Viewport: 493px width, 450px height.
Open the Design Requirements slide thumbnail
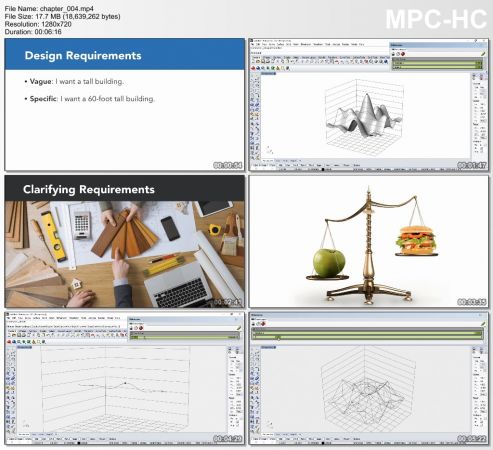pos(125,104)
